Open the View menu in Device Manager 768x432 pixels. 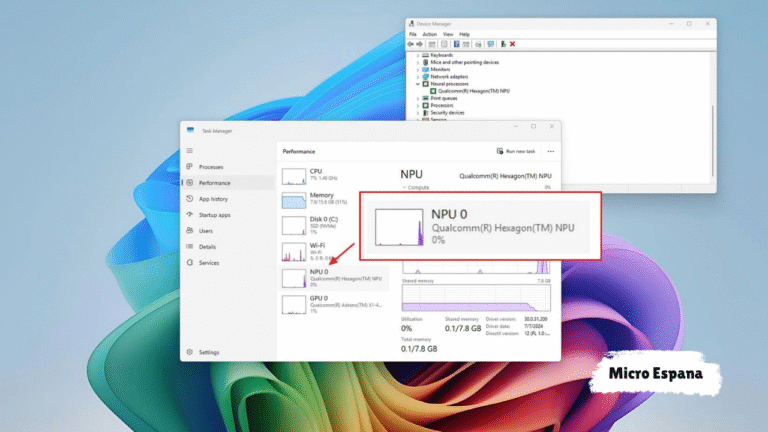tap(447, 34)
